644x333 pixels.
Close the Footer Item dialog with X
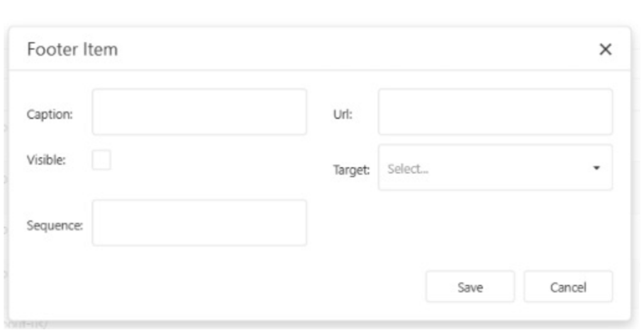click(605, 50)
